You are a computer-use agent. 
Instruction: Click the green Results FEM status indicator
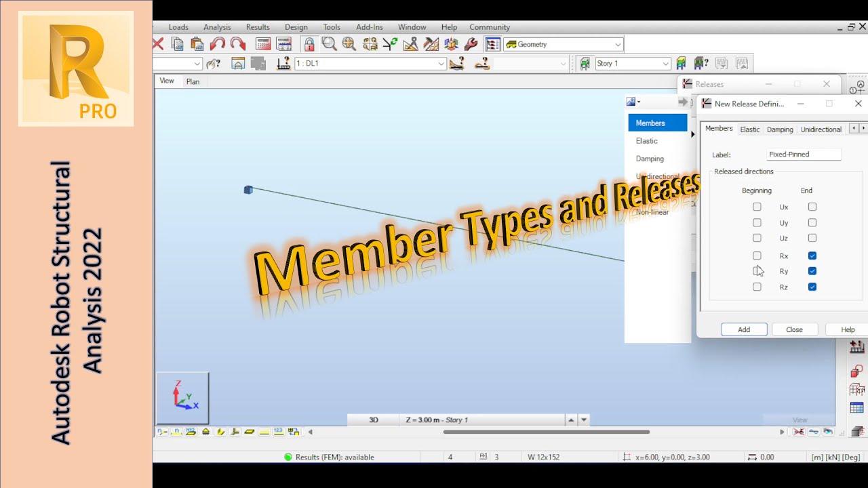coord(288,457)
